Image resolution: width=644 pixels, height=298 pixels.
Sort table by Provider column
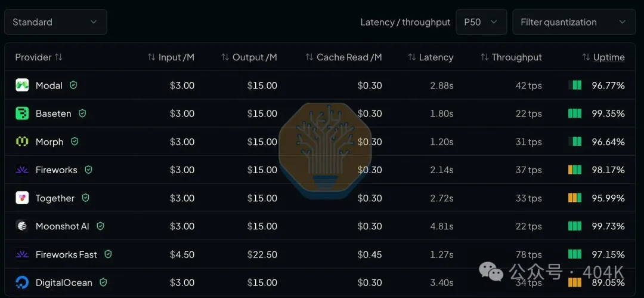point(39,57)
